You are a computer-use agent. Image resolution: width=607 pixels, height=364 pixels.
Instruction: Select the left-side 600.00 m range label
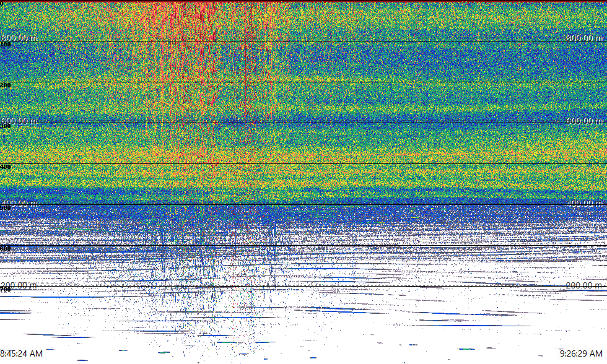click(x=19, y=120)
